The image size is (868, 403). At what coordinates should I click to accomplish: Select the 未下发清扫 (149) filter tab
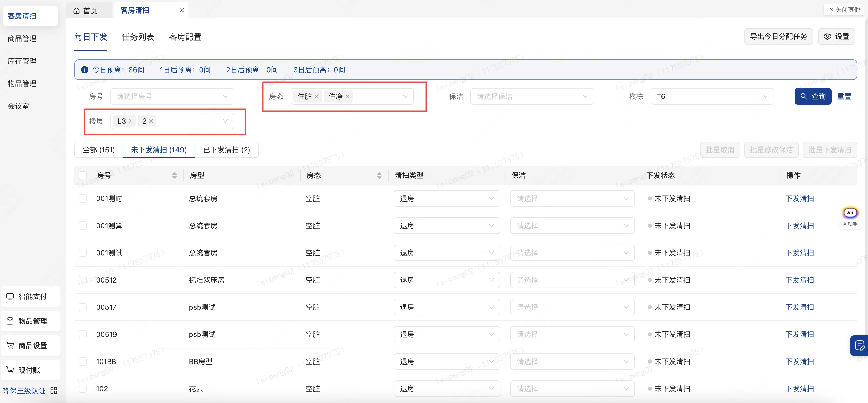point(159,150)
